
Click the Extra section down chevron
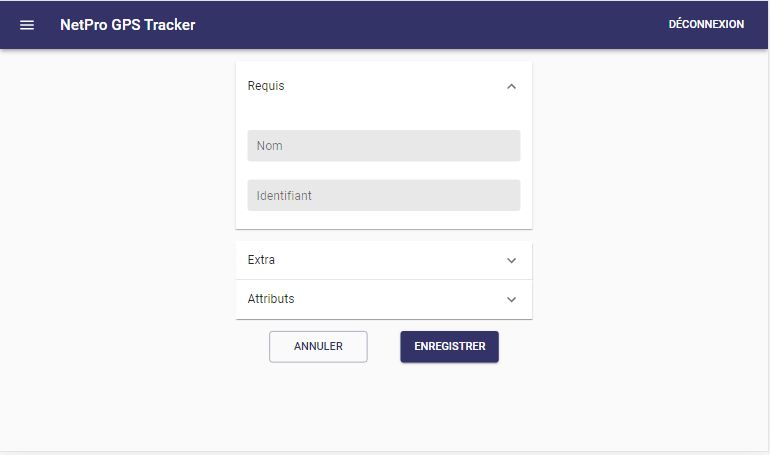coord(511,260)
